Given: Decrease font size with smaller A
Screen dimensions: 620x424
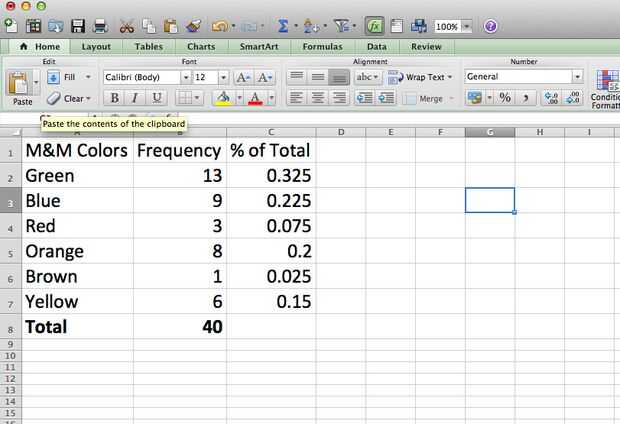Looking at the screenshot, I should click(264, 77).
